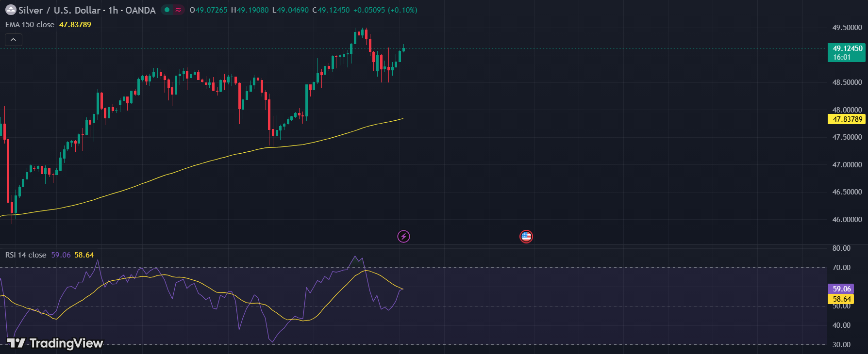Click the yellow RSI average label 58.64
The width and height of the screenshot is (868, 354).
pyautogui.click(x=841, y=299)
